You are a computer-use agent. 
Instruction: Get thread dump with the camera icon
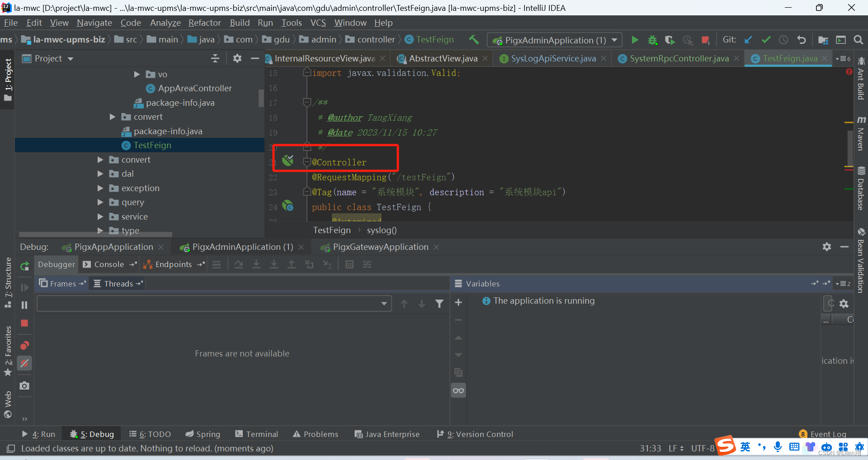click(24, 385)
